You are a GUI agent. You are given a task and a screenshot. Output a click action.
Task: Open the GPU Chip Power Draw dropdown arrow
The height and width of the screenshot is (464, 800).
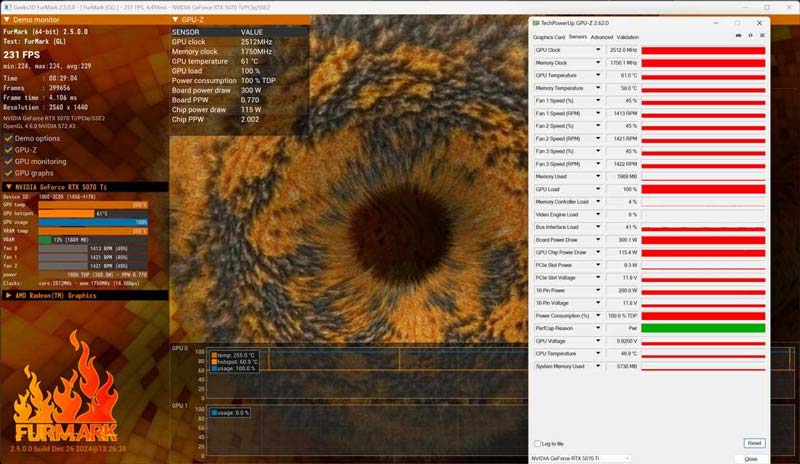tap(598, 252)
